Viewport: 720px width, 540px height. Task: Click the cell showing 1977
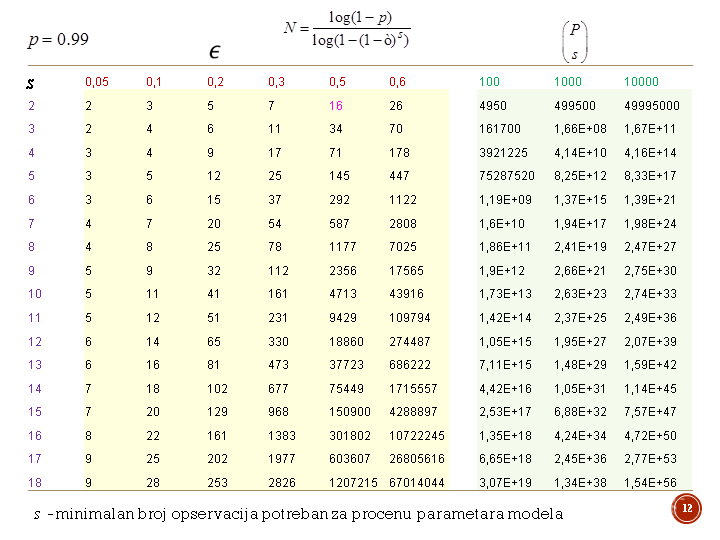tap(282, 459)
